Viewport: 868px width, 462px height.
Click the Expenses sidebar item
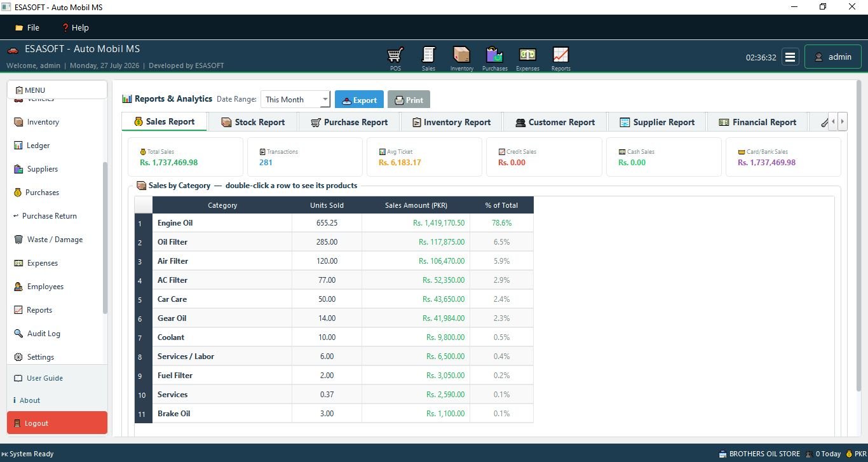pyautogui.click(x=36, y=263)
